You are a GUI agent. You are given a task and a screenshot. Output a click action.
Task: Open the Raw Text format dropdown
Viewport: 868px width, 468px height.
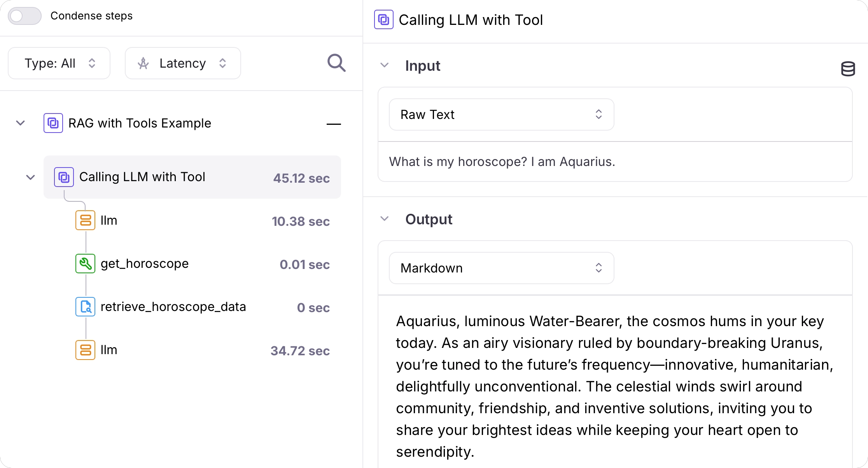501,115
